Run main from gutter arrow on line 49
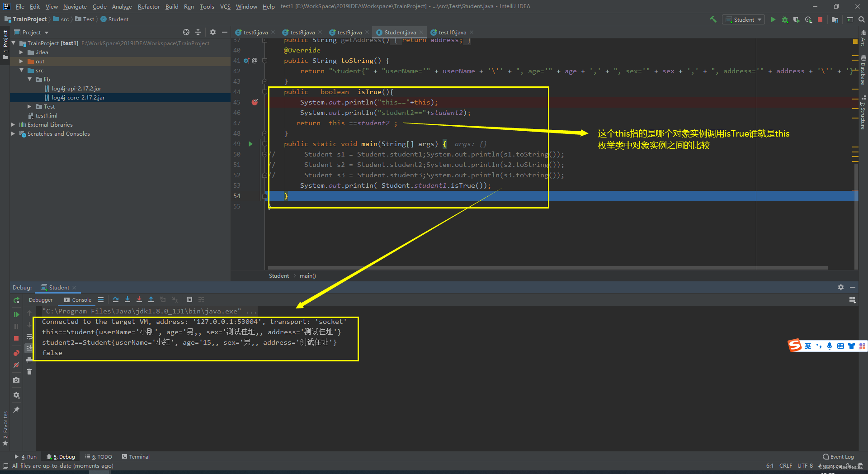The image size is (868, 474). 250,144
